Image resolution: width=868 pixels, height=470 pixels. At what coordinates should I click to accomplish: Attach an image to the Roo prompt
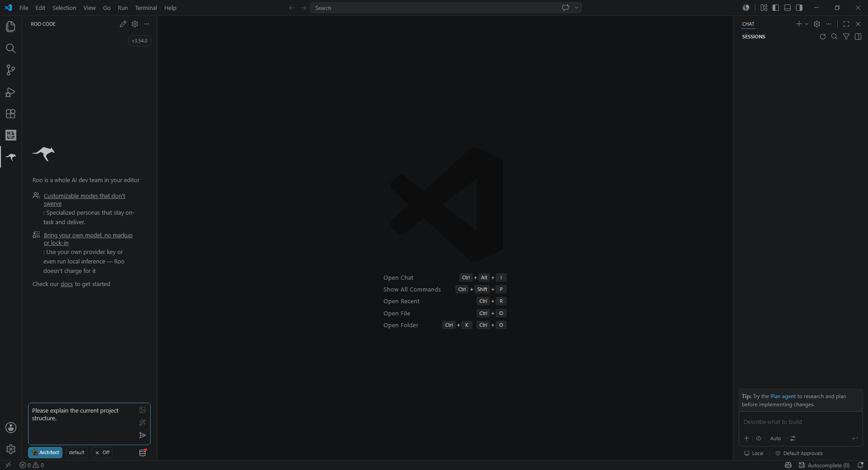click(142, 410)
